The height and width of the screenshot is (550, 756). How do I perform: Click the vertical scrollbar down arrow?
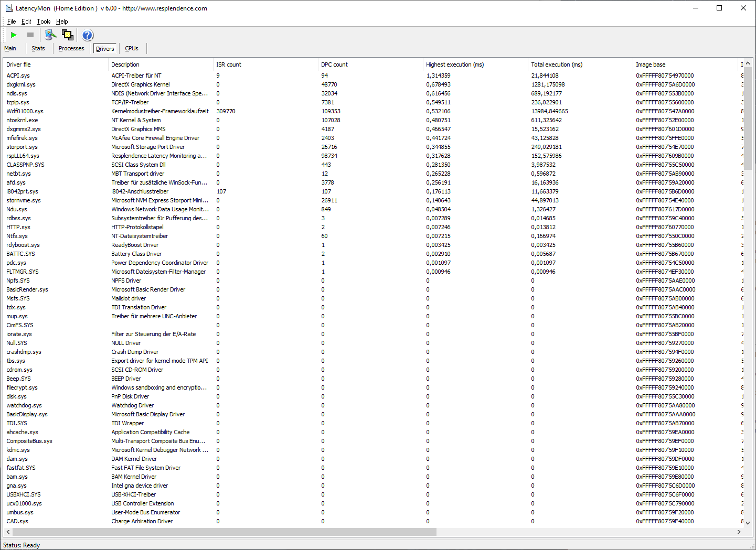coord(748,523)
